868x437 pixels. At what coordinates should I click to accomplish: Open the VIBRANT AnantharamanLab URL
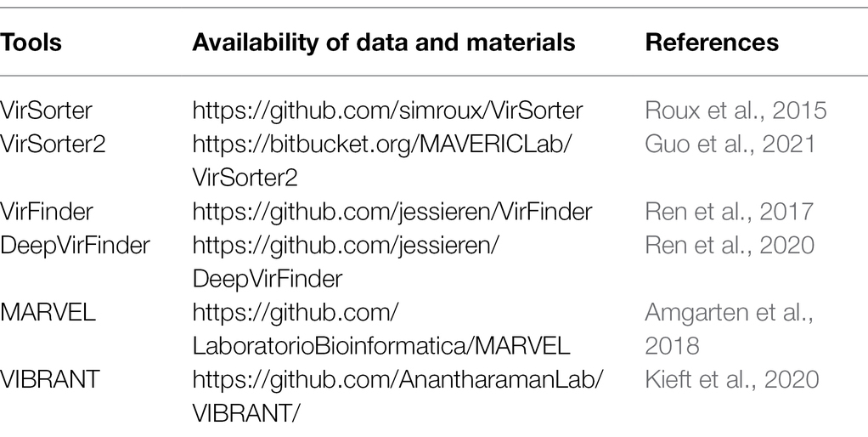[398, 396]
